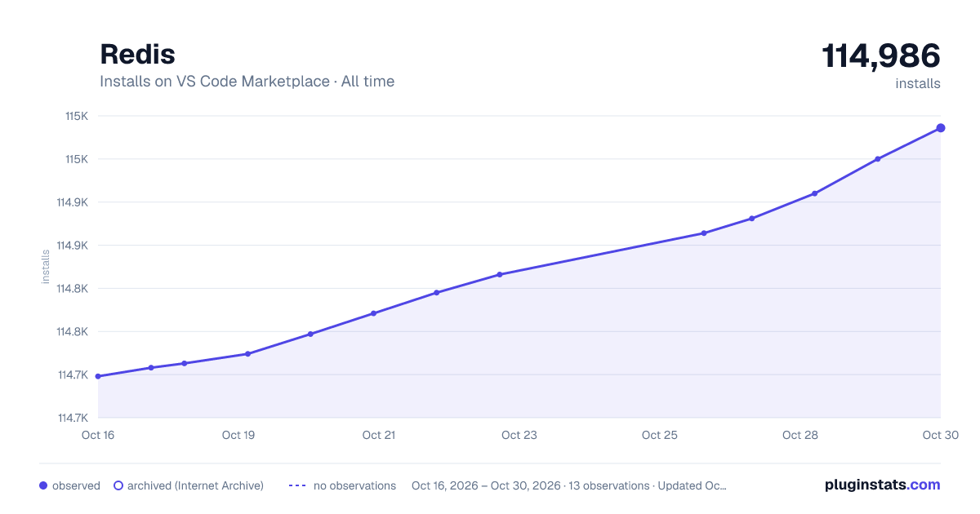Click the "Installs on VS Code Marketplace · All time" subtitle
Image resolution: width=980 pixels, height=514 pixels.
coord(247,82)
